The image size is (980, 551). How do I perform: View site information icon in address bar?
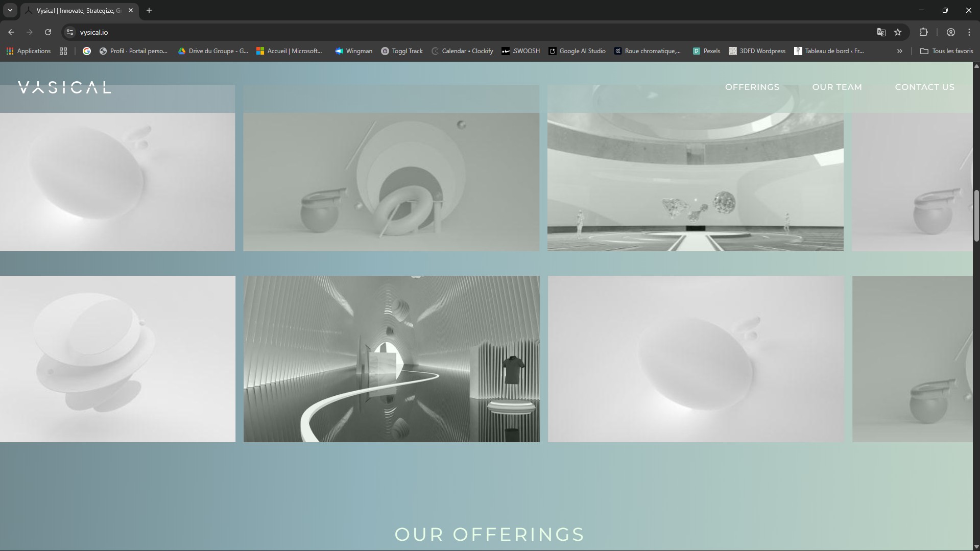click(70, 32)
